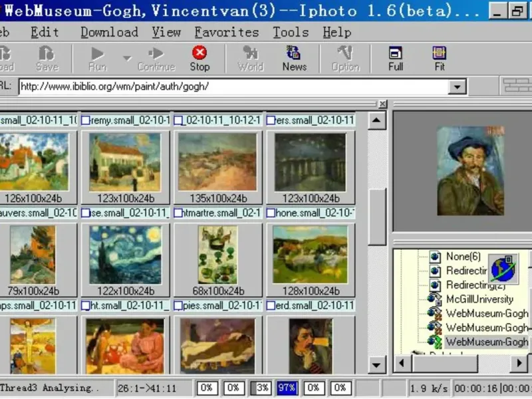Click tree panel scroll left arrow
This screenshot has height=399, width=532.
point(402,363)
